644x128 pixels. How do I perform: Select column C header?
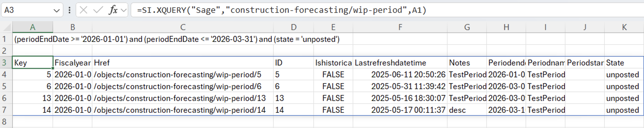(183, 27)
